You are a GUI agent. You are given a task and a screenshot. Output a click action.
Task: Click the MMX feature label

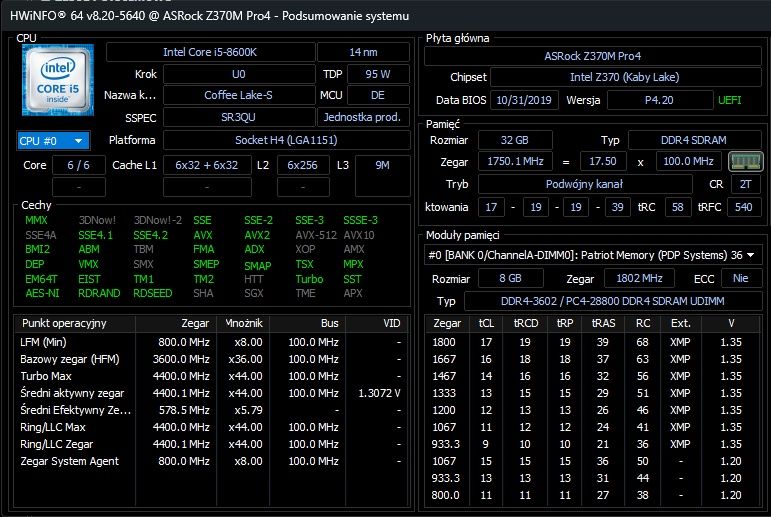(x=36, y=220)
